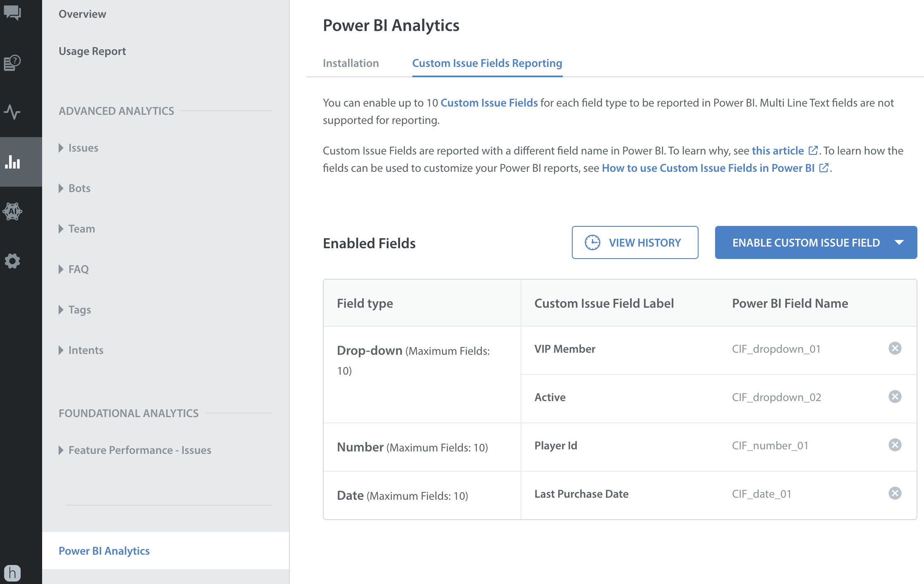
Task: Click the Player Id label cell
Action: pos(556,446)
